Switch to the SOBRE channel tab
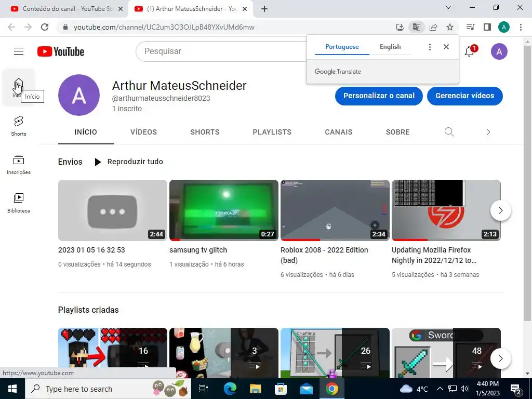The width and height of the screenshot is (532, 399). click(x=397, y=132)
